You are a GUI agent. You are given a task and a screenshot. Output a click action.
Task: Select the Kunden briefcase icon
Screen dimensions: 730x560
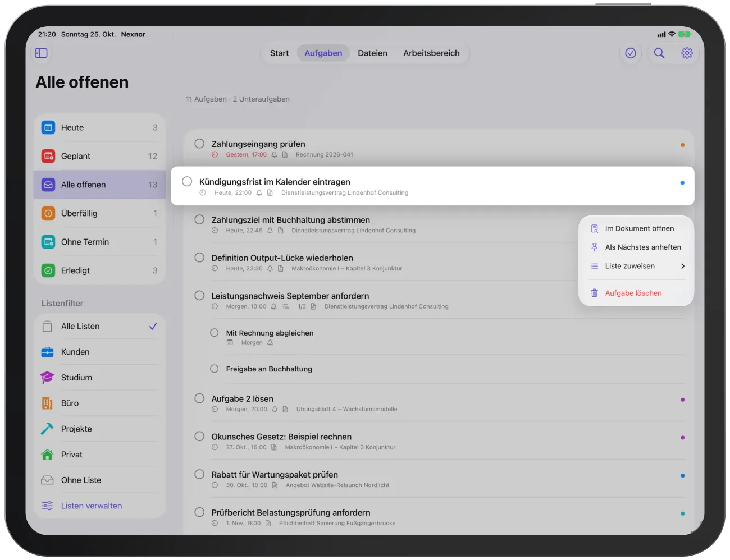point(47,352)
